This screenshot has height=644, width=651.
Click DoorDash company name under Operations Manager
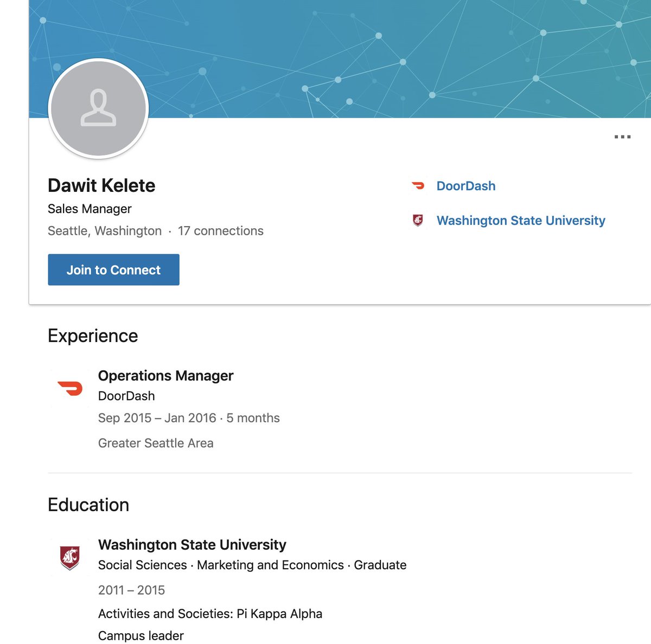126,396
